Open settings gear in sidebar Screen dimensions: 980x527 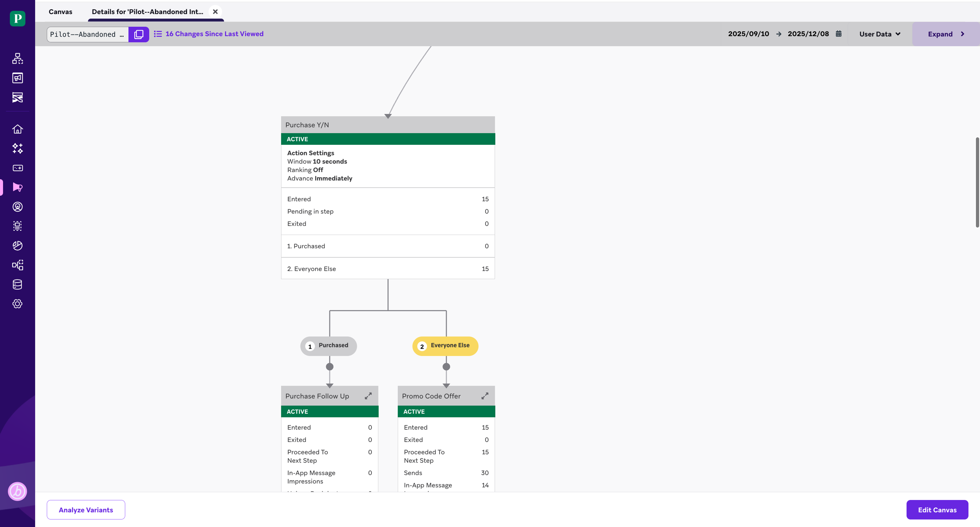click(x=18, y=304)
